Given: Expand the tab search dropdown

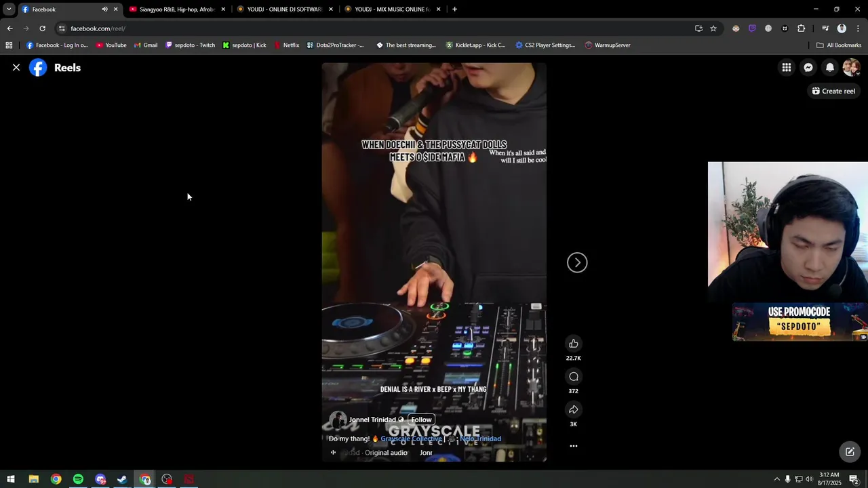Looking at the screenshot, I should [x=9, y=9].
